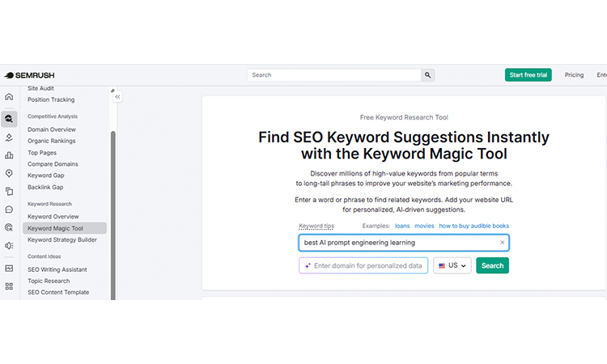Screen dimensions: 607x364
Task: Click the 'Free Keyword Research Tool' label
Action: click(x=404, y=117)
